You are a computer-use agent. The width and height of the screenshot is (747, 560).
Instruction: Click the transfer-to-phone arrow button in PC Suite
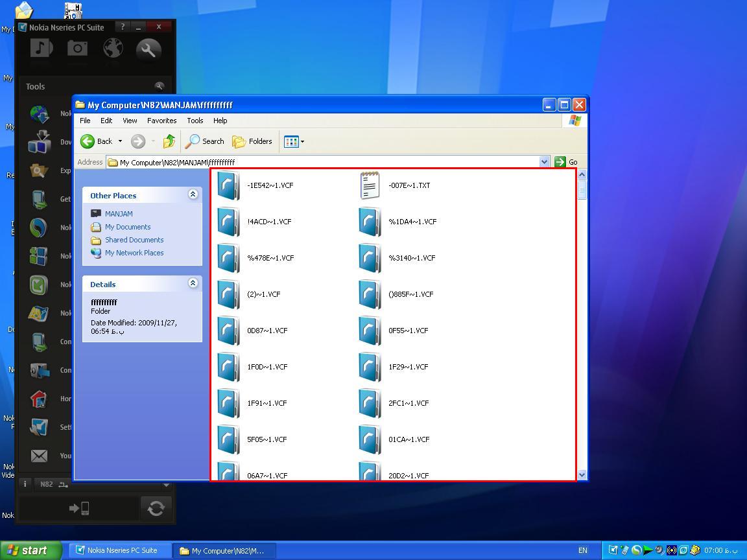point(79,508)
